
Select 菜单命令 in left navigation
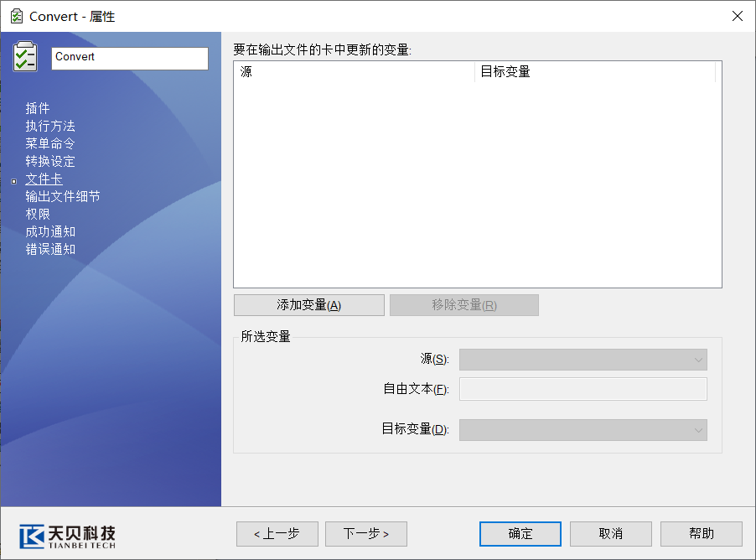pos(50,143)
